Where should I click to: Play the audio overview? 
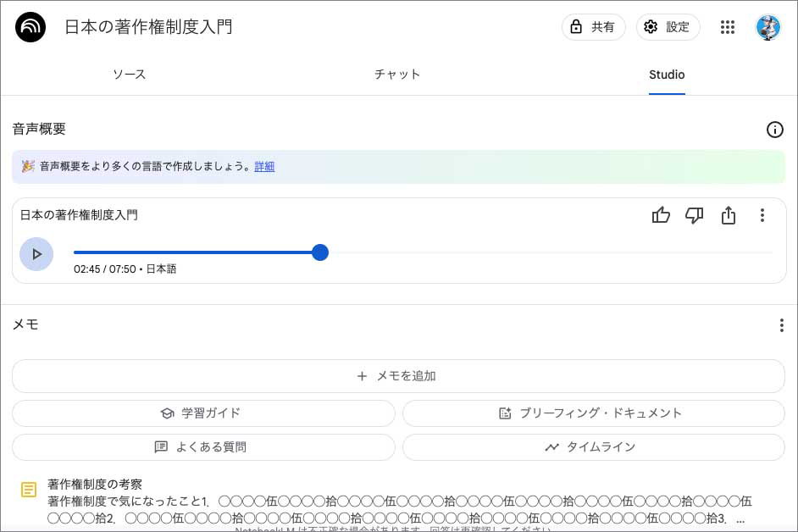coord(36,254)
